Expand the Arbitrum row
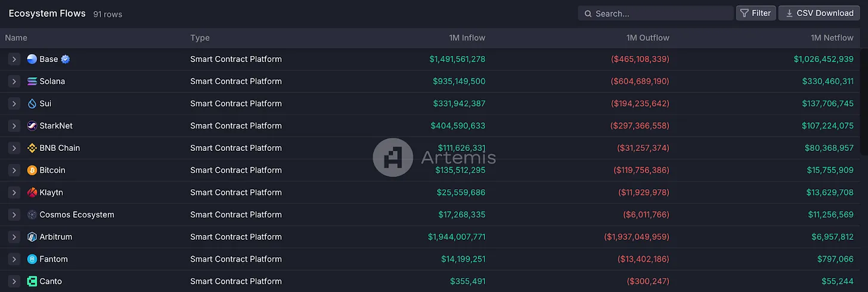Screen dimensions: 868x292 [x=14, y=237]
